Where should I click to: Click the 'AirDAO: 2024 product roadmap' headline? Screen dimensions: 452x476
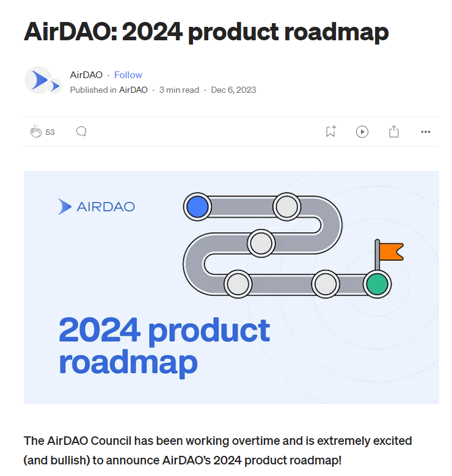coord(206,32)
